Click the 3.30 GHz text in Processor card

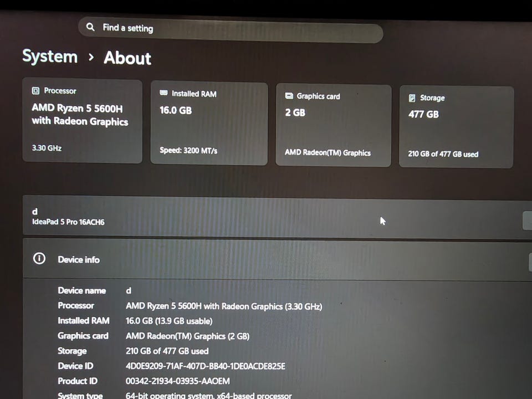47,148
